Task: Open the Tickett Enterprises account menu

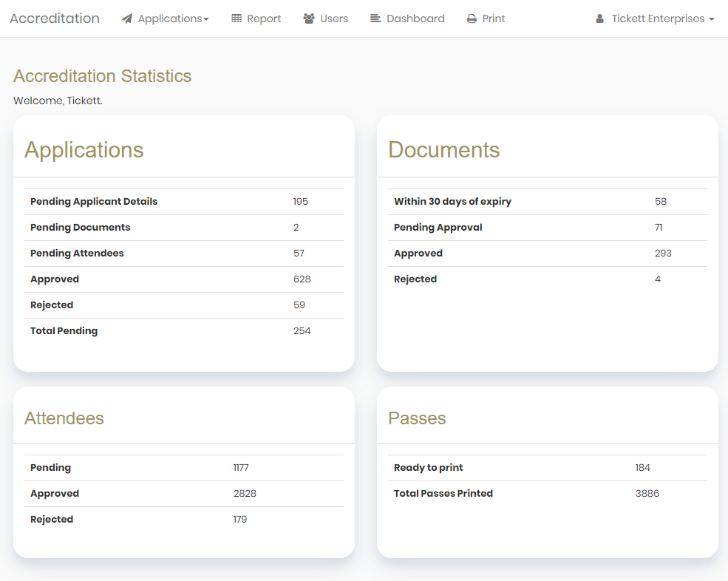Action: [x=655, y=18]
